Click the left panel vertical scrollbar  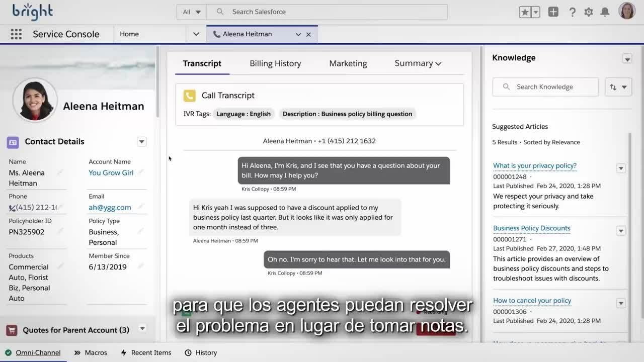157,82
